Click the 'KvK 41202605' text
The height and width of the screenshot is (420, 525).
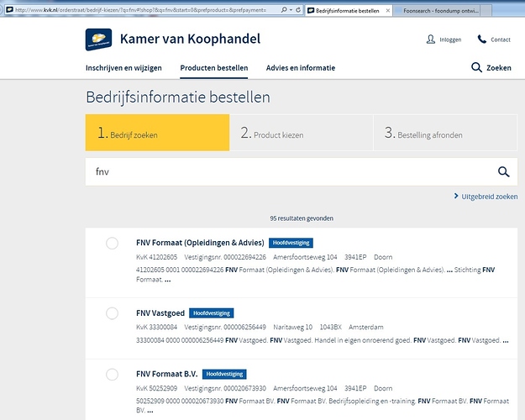(157, 257)
